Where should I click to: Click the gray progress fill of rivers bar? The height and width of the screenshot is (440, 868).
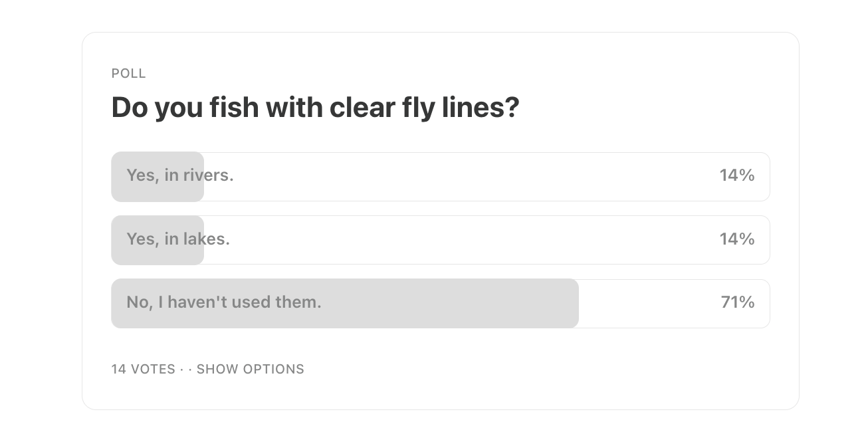[157, 191]
